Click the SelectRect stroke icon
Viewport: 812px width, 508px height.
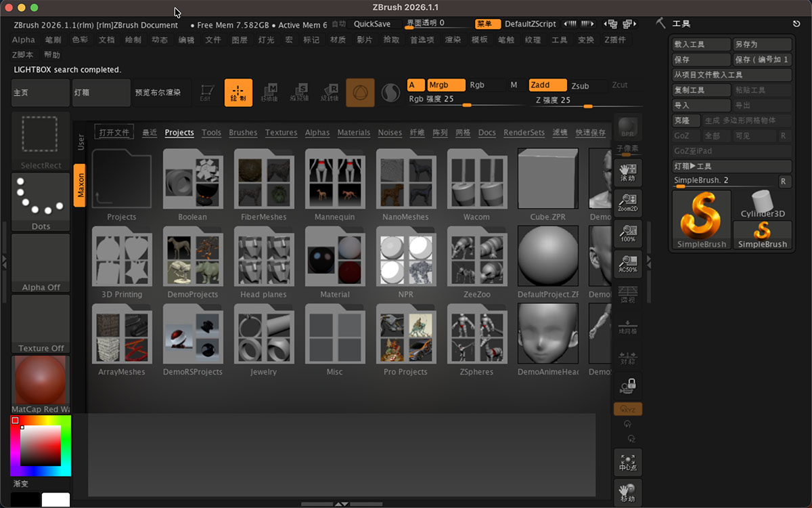[41, 139]
